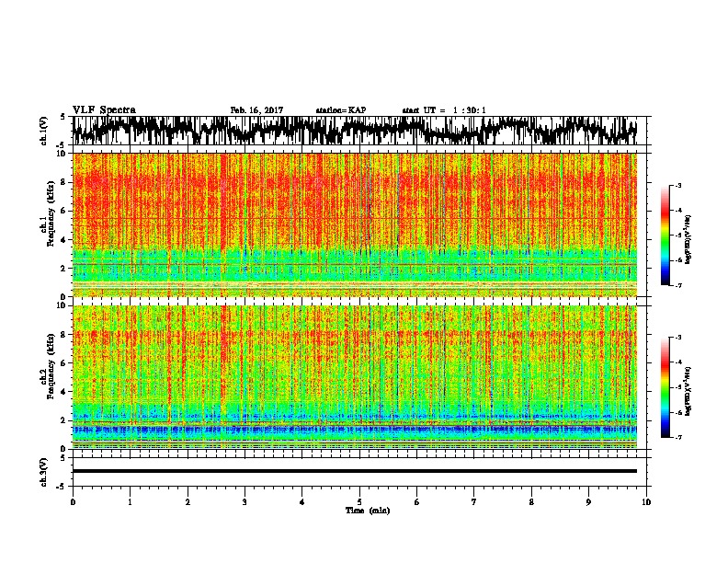This screenshot has width=728, height=563.
Task: Select the "Time (min)" axis label
Action: coord(368,511)
